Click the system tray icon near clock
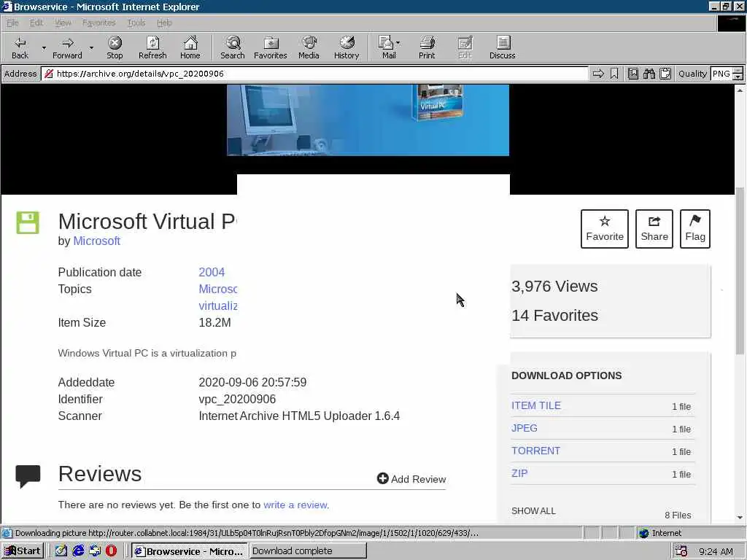 pyautogui.click(x=681, y=551)
